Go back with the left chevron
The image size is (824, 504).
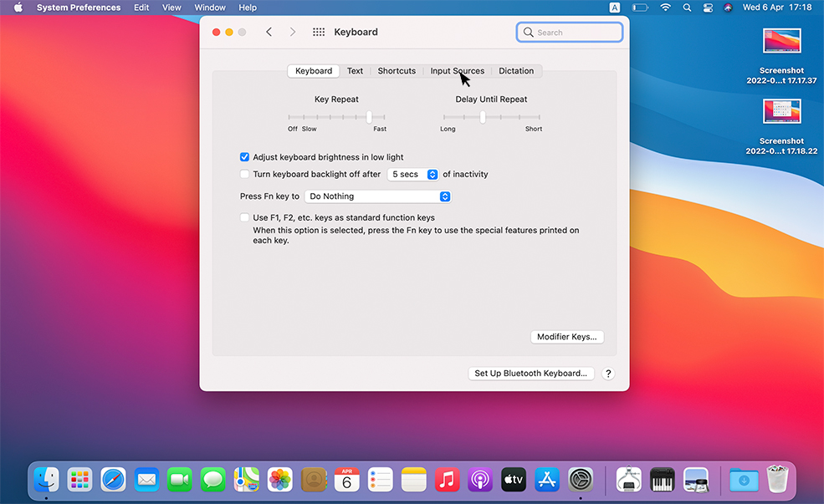pos(269,32)
